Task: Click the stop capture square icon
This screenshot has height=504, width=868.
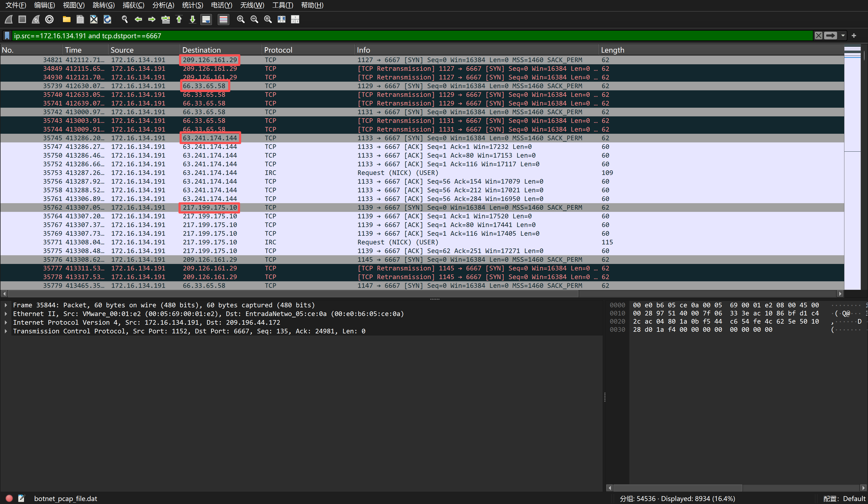Action: pyautogui.click(x=23, y=19)
